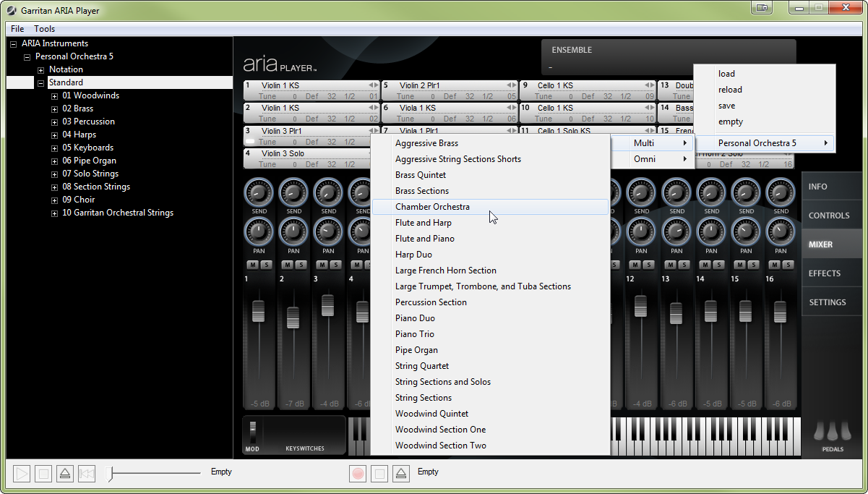
Task: Click the SEND knob for channel 15
Action: click(x=746, y=192)
